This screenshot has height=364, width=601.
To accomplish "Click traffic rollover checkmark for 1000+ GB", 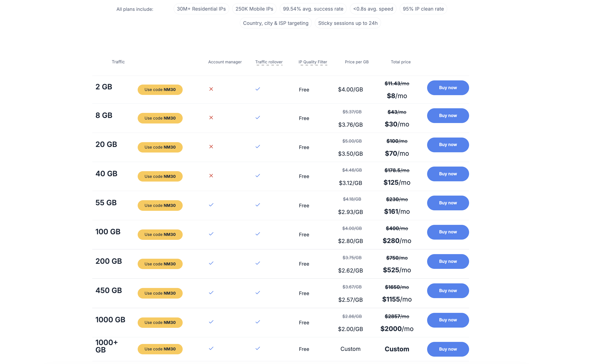I will coord(258,348).
